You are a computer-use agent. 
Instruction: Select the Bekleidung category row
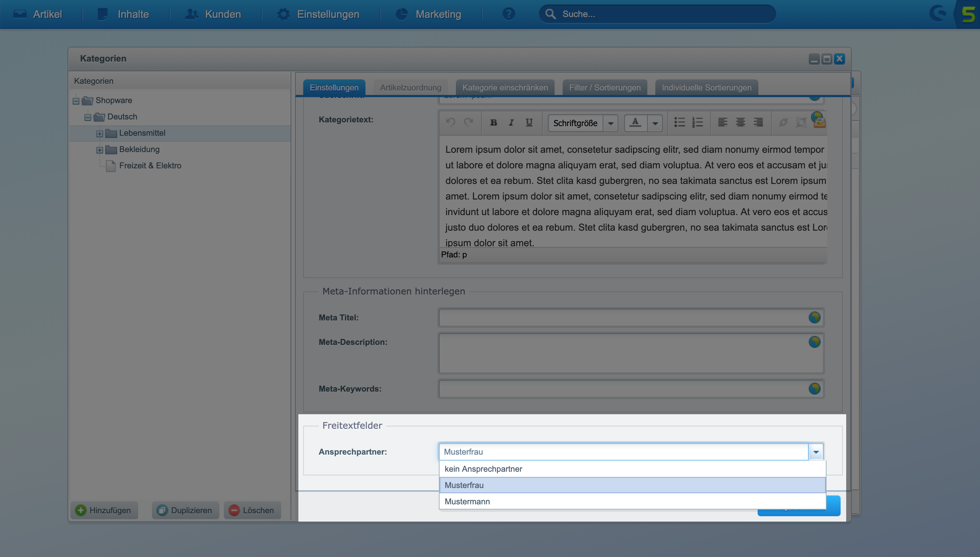(x=180, y=149)
